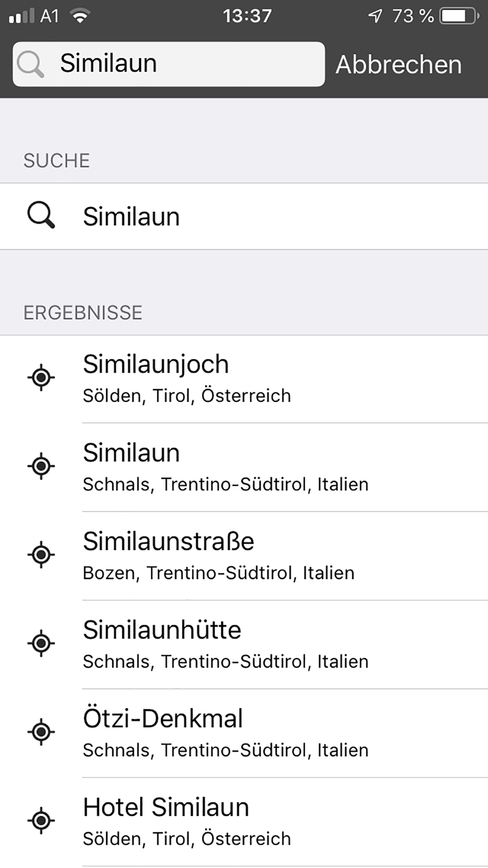488x868 pixels.
Task: Tap location marker icon next to Ötzi-Denkmal
Action: coord(41,732)
